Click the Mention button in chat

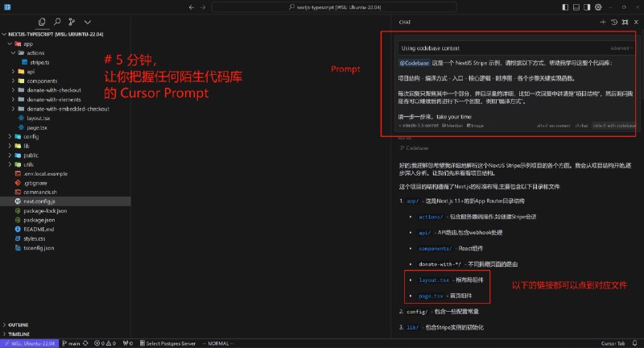click(x=452, y=126)
